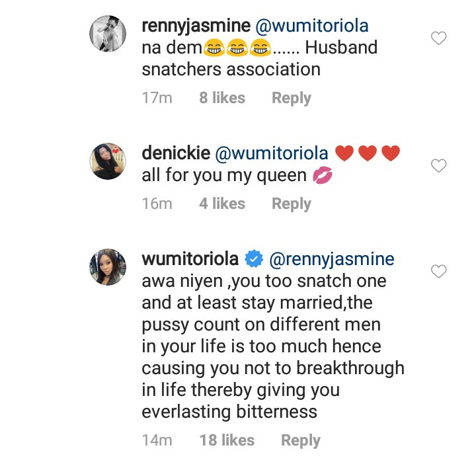Reply to rennyjasmine's comment
This screenshot has width=476, height=468.
291,98
